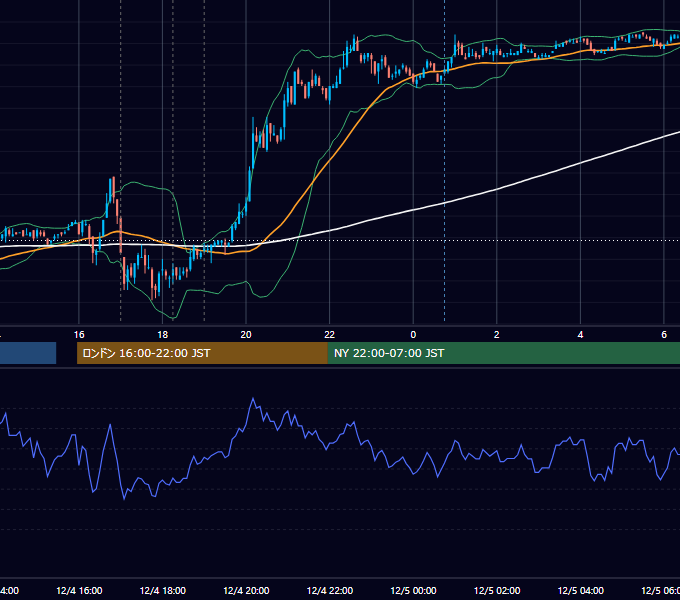Click hour label 22 on price chart axis
680x600 pixels.
tap(330, 335)
